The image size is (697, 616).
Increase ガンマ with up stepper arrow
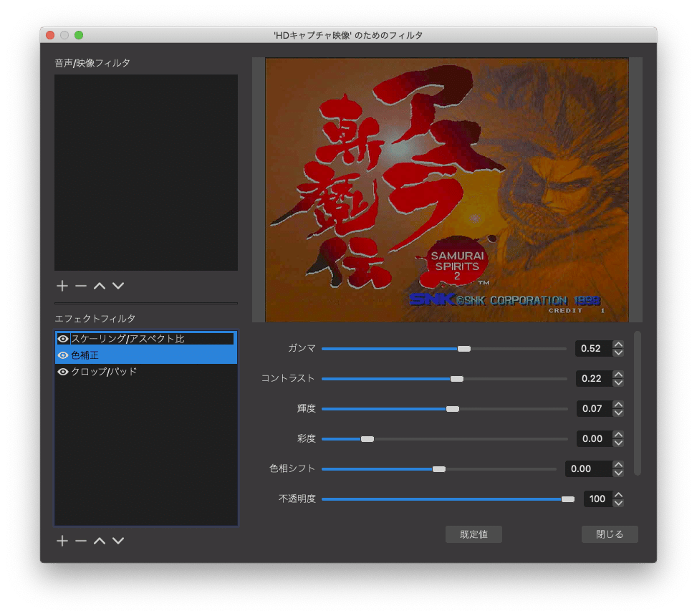tap(618, 345)
